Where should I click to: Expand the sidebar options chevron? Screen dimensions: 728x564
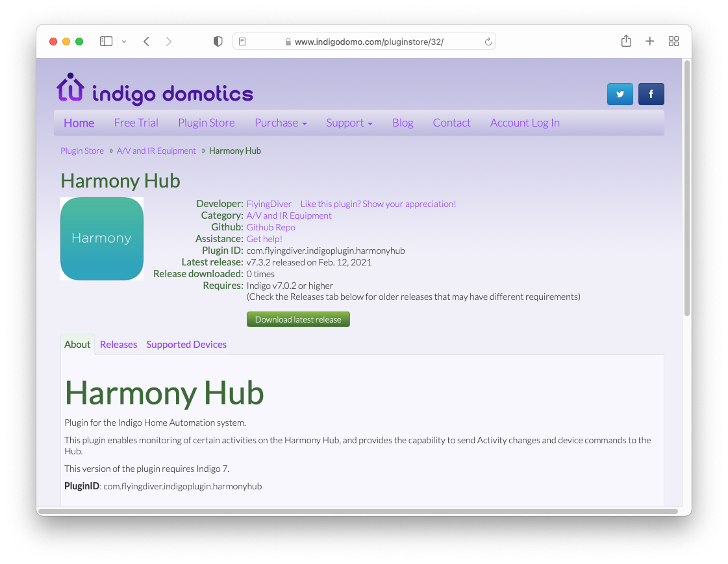(124, 42)
